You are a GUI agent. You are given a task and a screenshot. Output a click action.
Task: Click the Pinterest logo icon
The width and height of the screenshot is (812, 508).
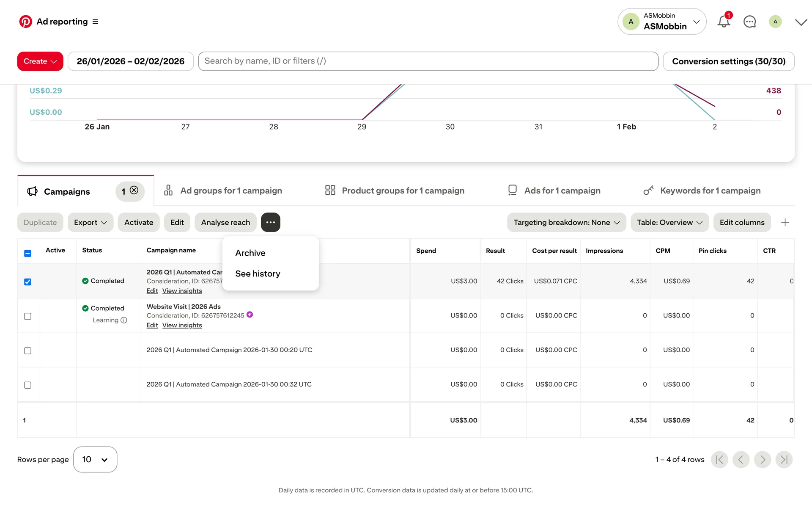25,22
